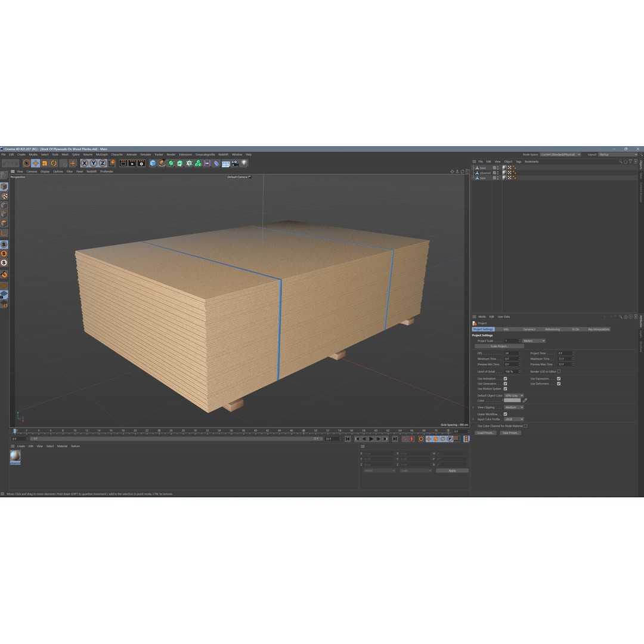Click Apply in the coordinates panel
The height and width of the screenshot is (644, 644).
pos(452,470)
